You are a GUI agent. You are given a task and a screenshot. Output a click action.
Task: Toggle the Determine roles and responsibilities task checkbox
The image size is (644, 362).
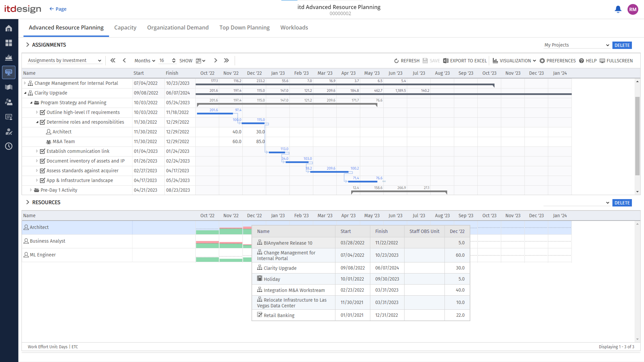coord(43,122)
